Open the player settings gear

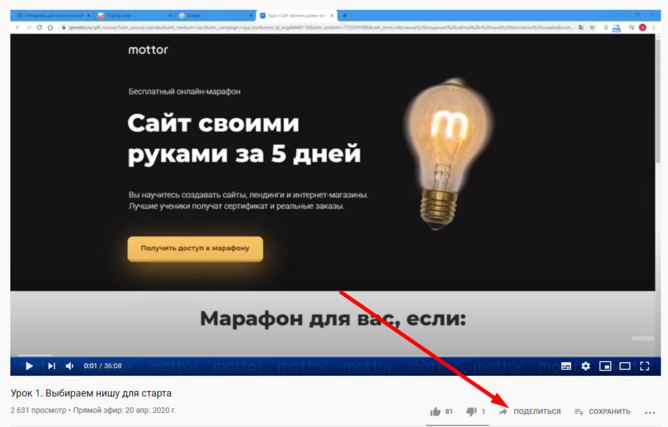coord(586,366)
